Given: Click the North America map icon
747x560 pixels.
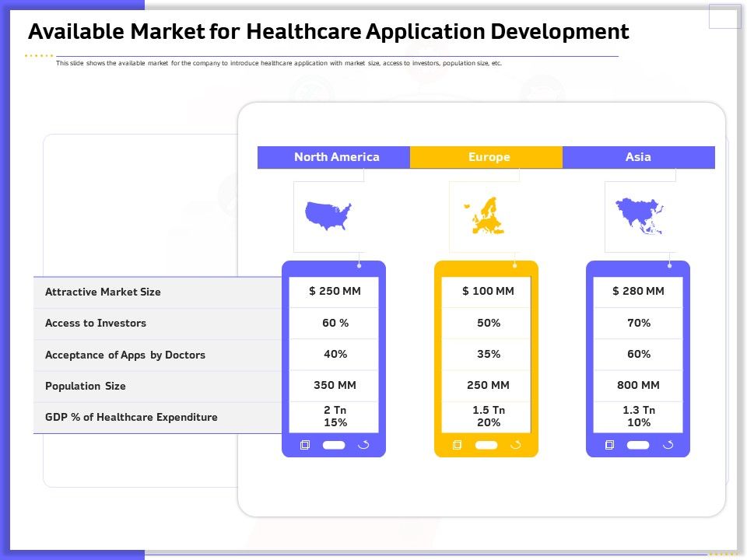Looking at the screenshot, I should point(328,215).
